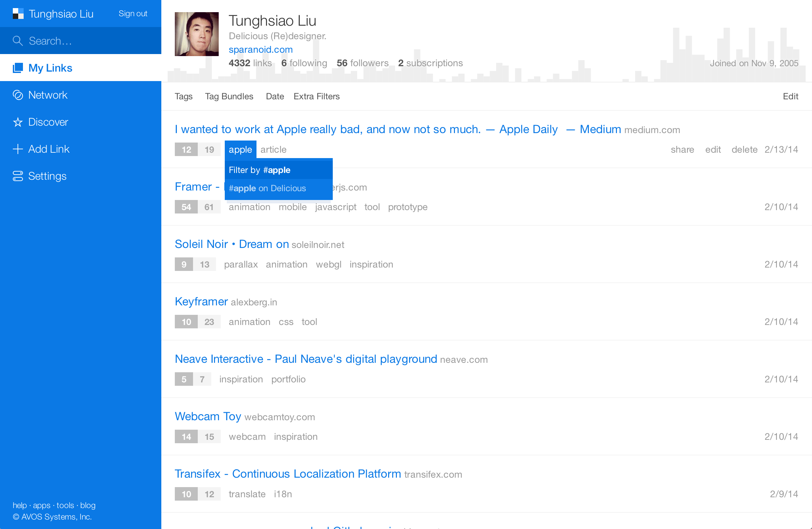Open the Framer link title
The image size is (812, 529).
[x=199, y=187]
